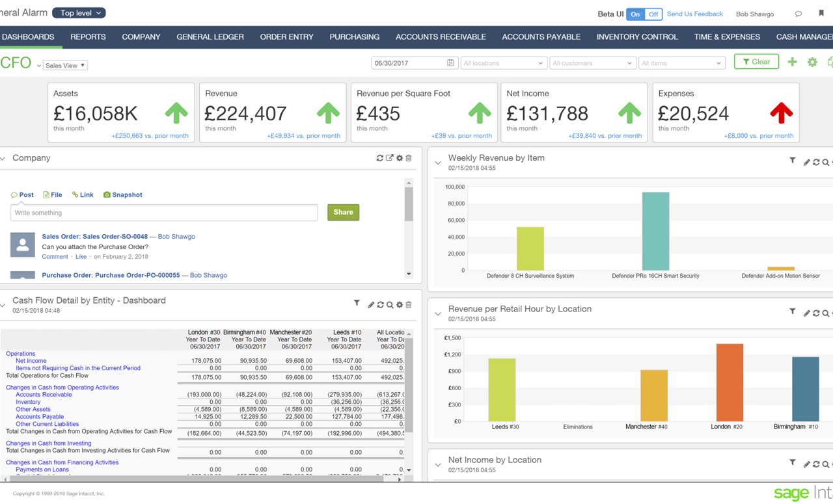The height and width of the screenshot is (504, 833).
Task: Open Company panel gear settings
Action: [x=400, y=158]
